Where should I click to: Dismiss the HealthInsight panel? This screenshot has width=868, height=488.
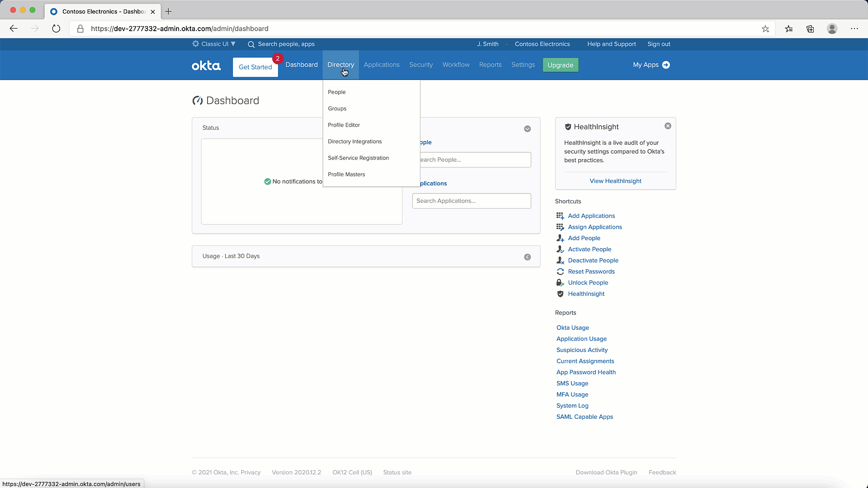click(x=668, y=126)
